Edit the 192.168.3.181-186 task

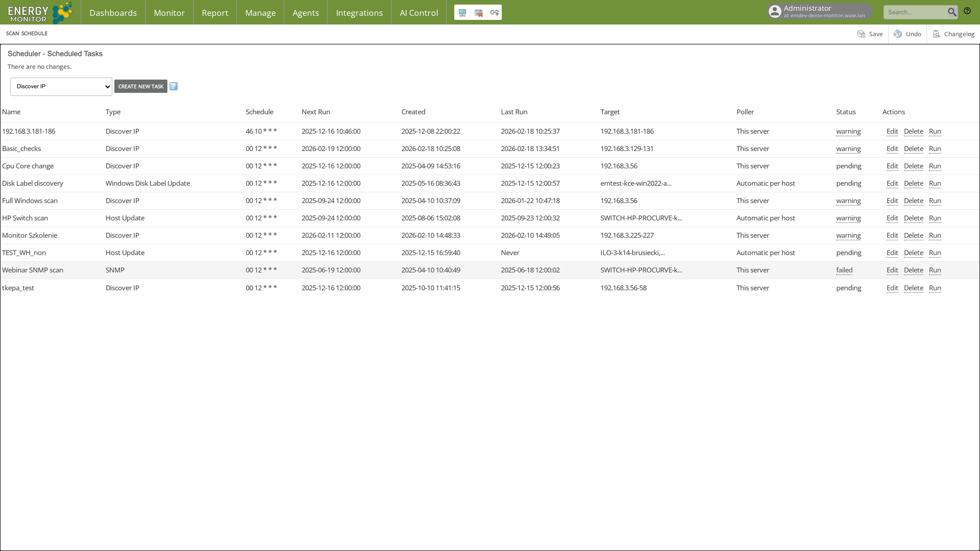click(x=892, y=132)
